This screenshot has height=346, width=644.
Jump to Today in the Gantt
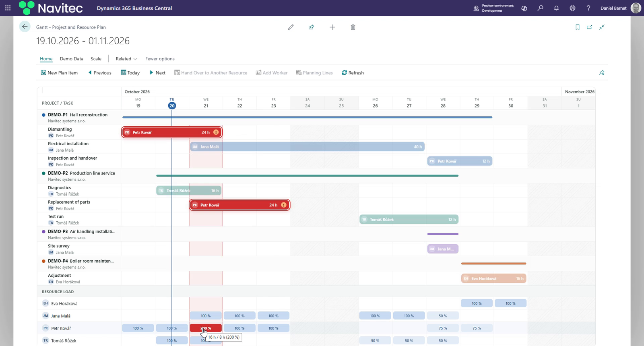pos(130,73)
